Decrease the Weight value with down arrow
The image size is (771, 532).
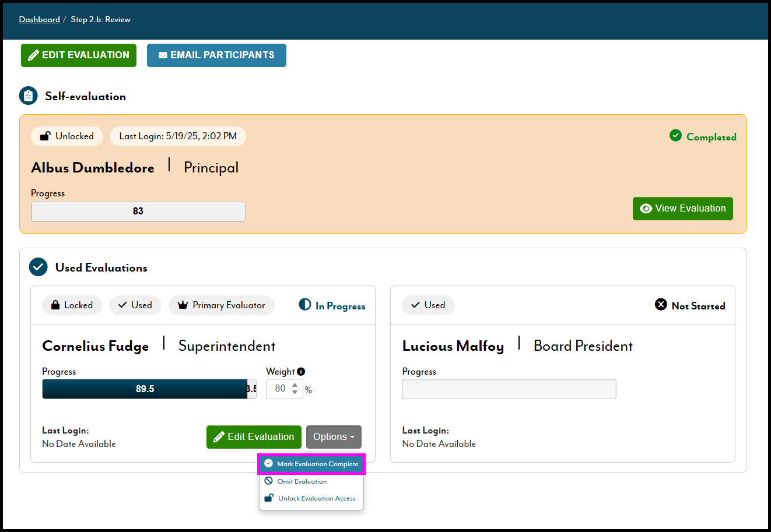click(x=295, y=393)
